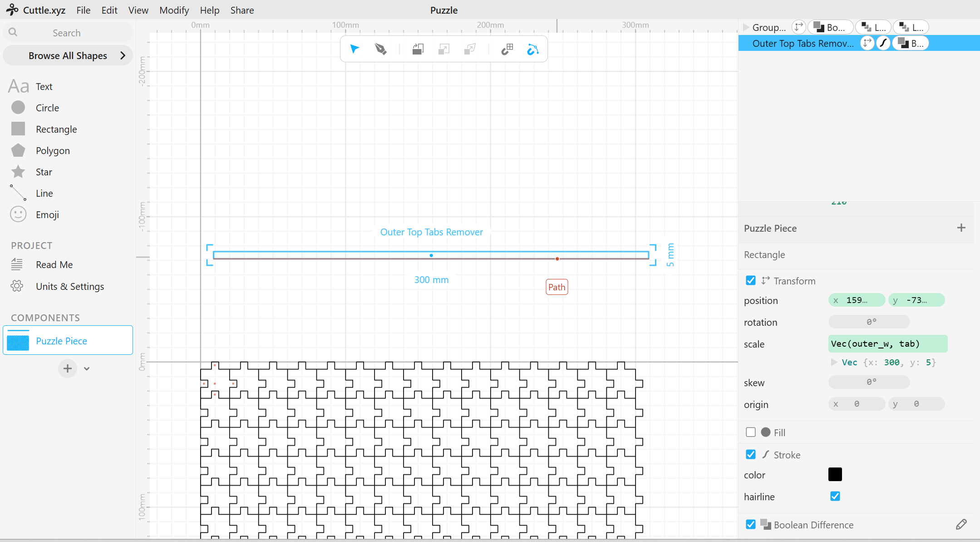The image size is (980, 542).
Task: Click Transform icon on Outer Top Tabs Remover row
Action: pyautogui.click(x=867, y=43)
